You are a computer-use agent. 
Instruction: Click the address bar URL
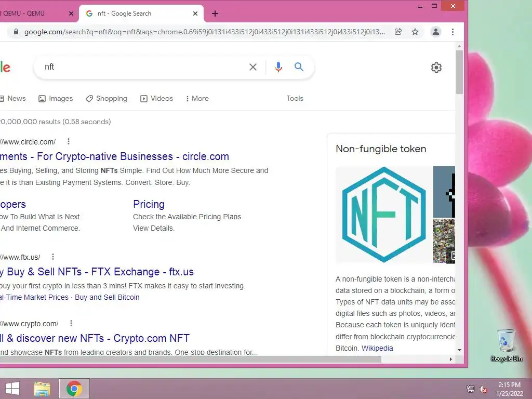point(205,32)
